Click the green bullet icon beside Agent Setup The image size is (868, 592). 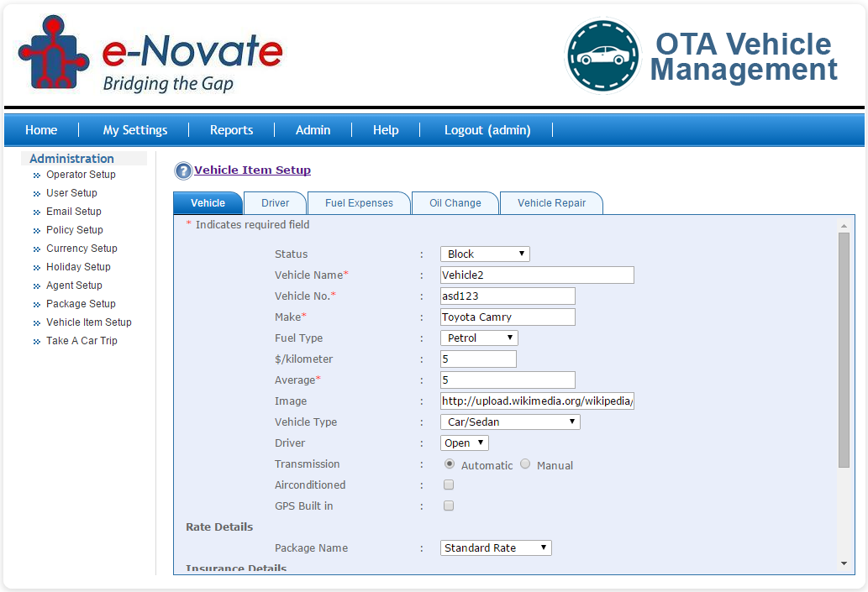point(35,286)
